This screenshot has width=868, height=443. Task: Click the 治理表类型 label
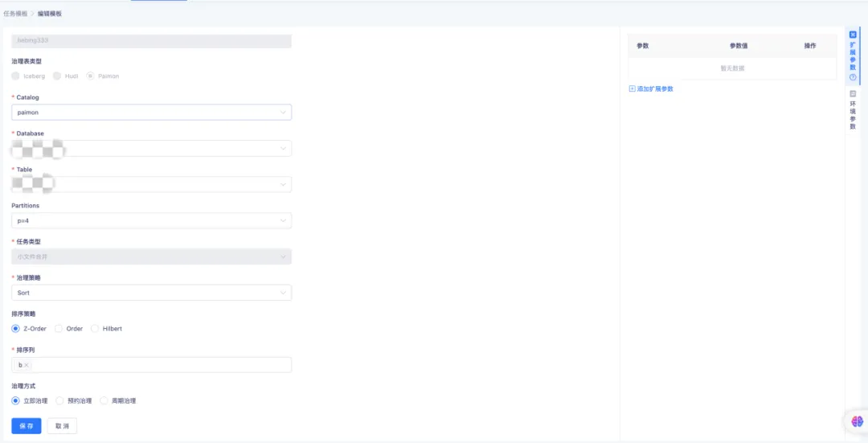point(27,61)
